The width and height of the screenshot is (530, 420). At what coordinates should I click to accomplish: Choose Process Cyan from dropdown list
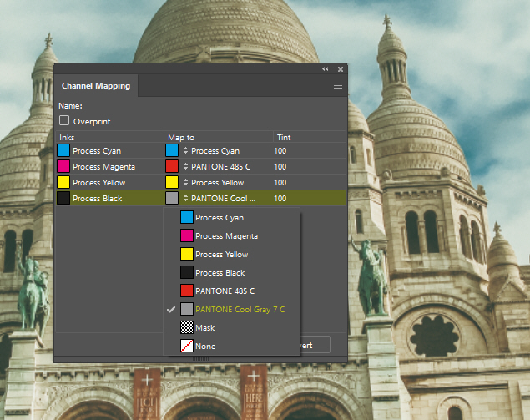[232, 217]
